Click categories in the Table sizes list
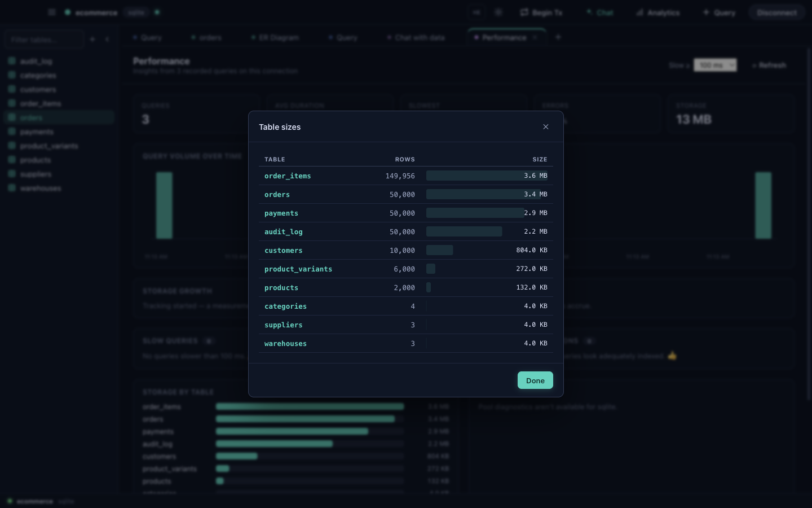 click(286, 306)
